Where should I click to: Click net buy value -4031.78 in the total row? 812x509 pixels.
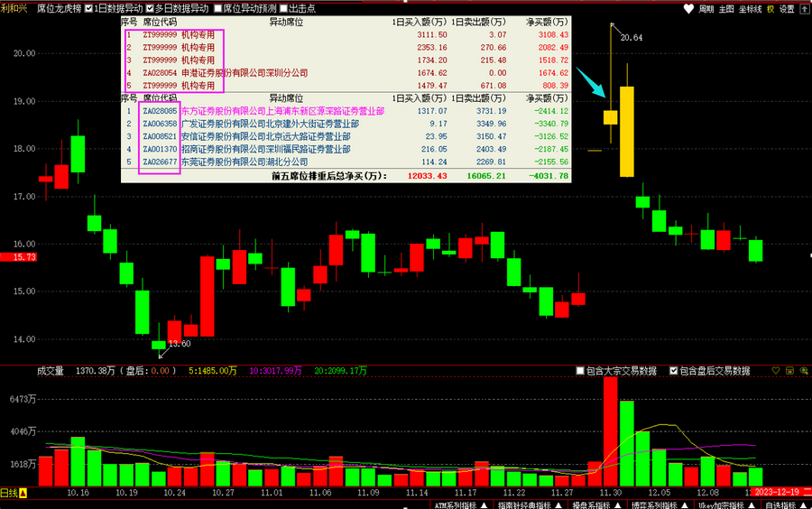[x=549, y=176]
